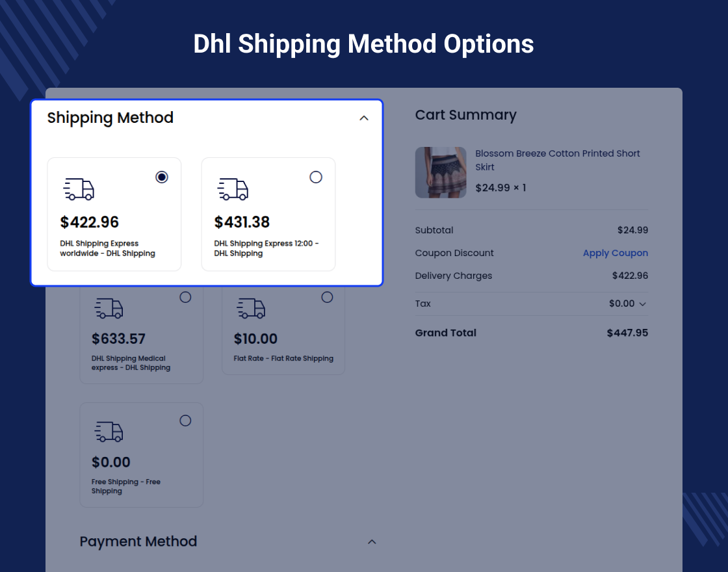
Task: Choose the Flat Rate Shipping radio button
Action: pyautogui.click(x=327, y=297)
